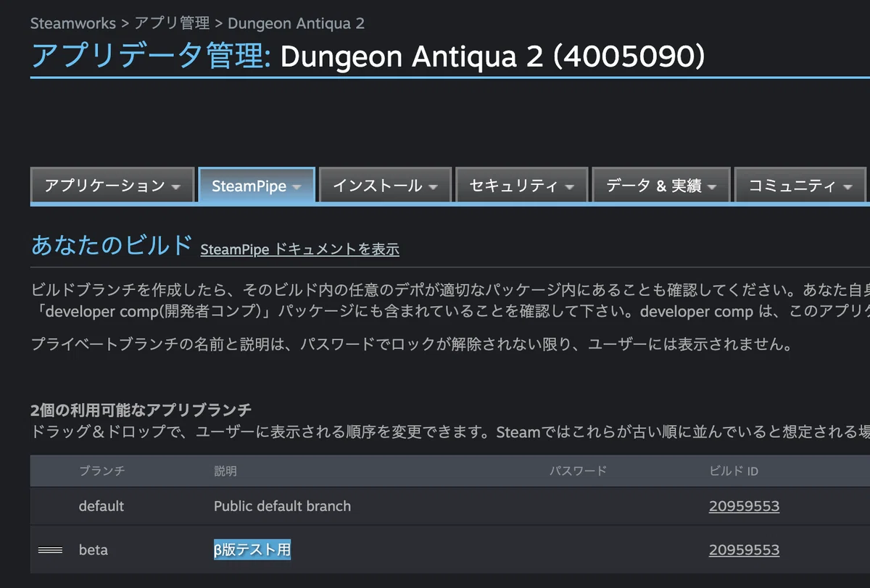Click the ビルド ID column header
The width and height of the screenshot is (870, 588).
pos(734,471)
